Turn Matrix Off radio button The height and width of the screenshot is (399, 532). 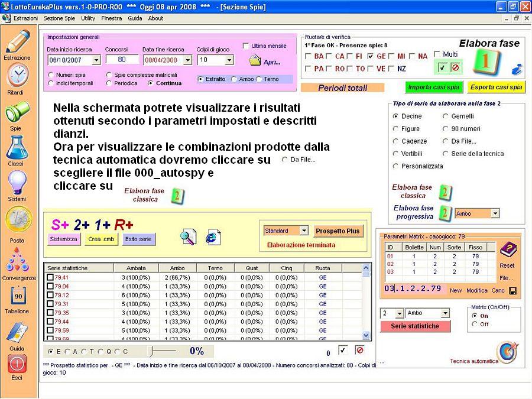pyautogui.click(x=474, y=324)
